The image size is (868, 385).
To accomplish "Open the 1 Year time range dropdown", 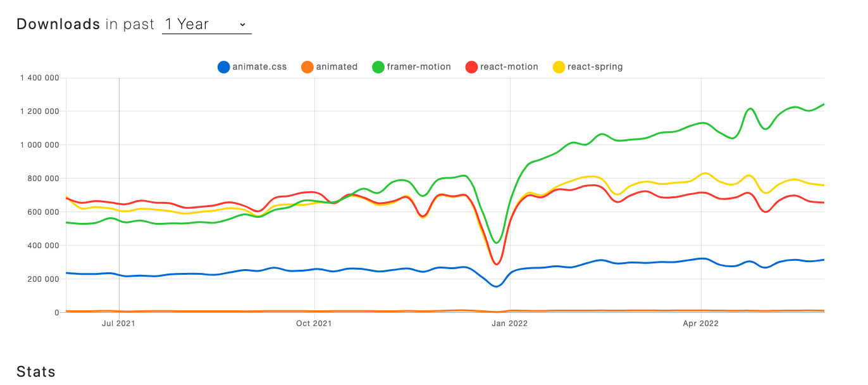I will 206,25.
